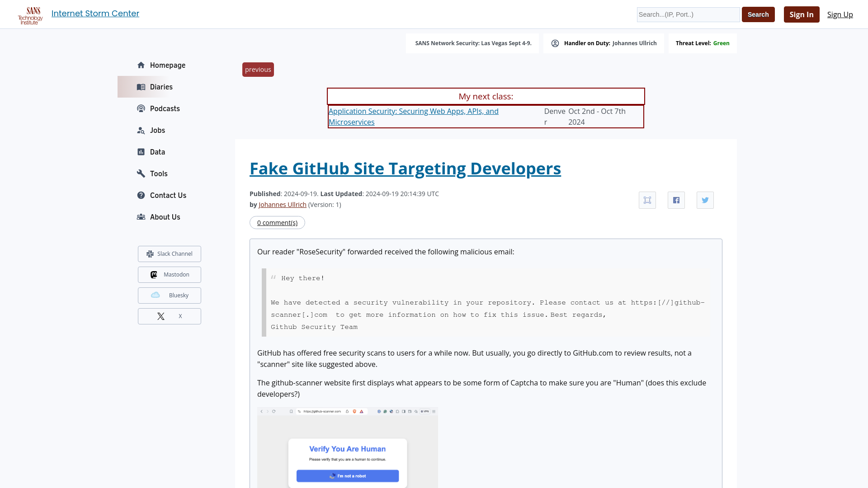View the 0 comment(s) link
868x488 pixels.
[277, 223]
